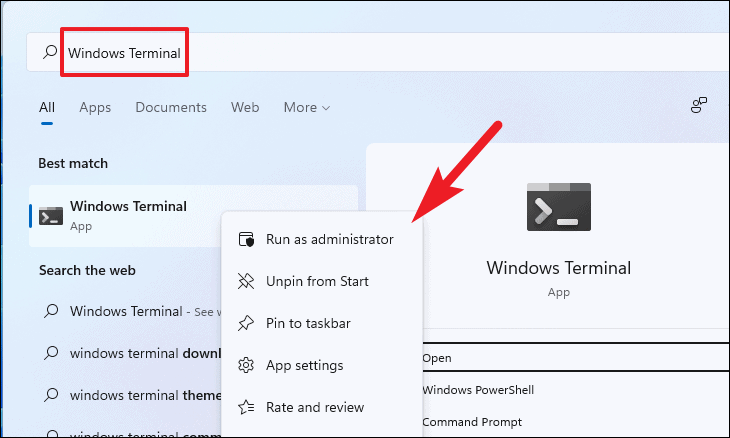
Task: Expand the More dropdown
Action: [307, 108]
